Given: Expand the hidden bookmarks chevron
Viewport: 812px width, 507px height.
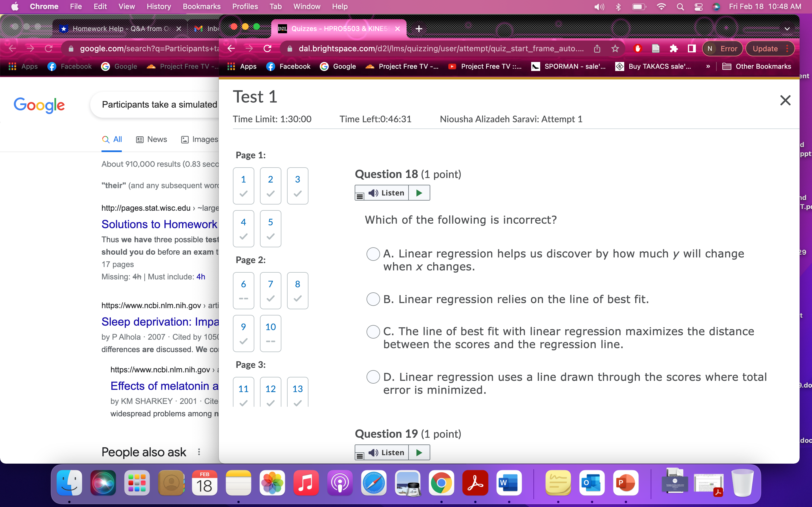Looking at the screenshot, I should coord(707,66).
